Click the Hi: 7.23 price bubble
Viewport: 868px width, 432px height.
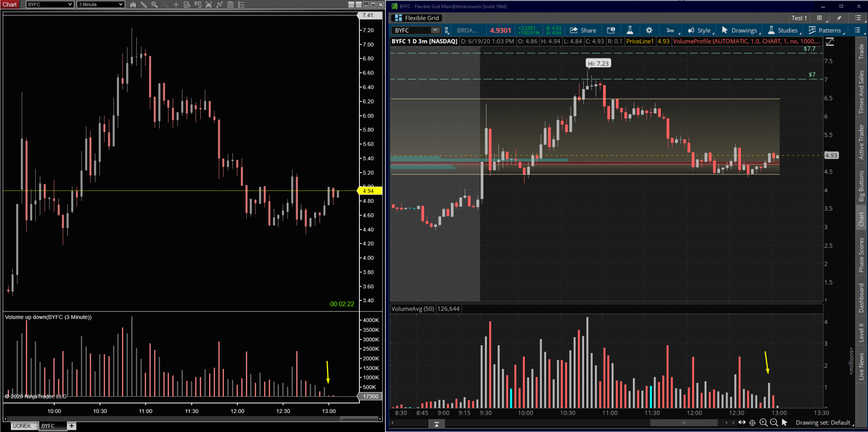(x=598, y=63)
